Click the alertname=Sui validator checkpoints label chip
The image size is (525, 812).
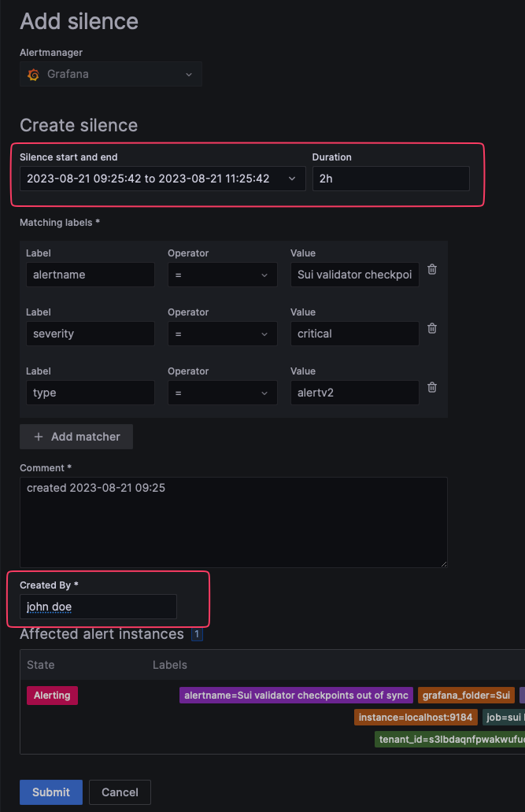click(295, 695)
